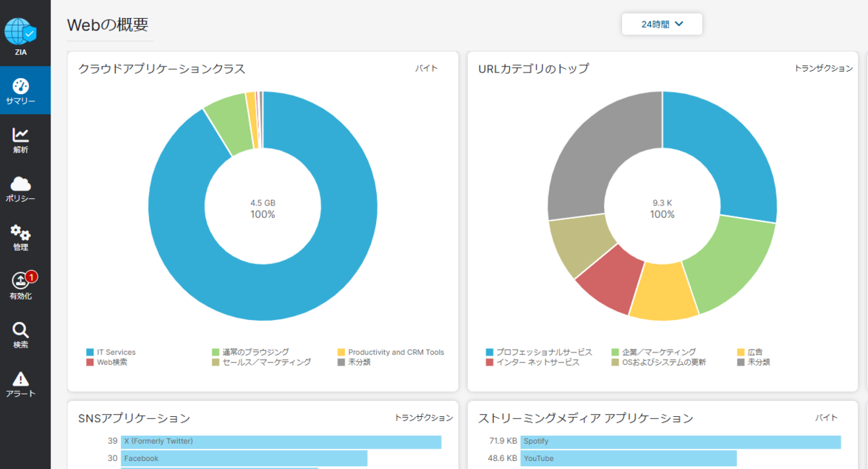Open the 有効化 upload icon

pos(21,281)
